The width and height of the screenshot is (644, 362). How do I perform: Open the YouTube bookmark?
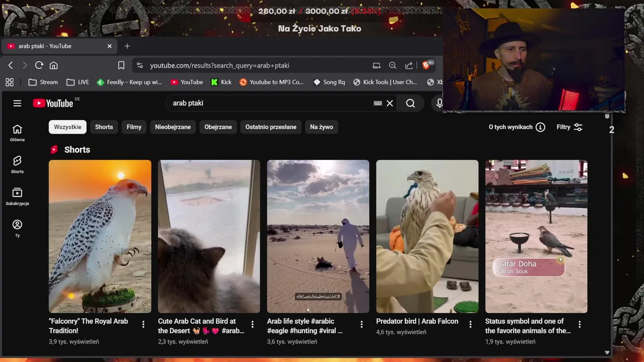pyautogui.click(x=187, y=82)
